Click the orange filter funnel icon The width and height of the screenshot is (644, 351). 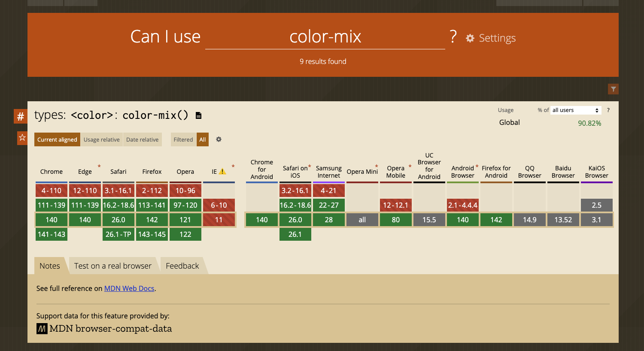tap(614, 89)
